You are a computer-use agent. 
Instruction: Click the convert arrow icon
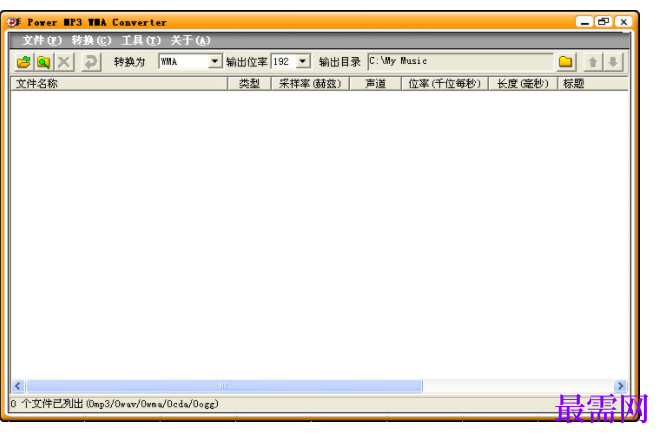91,62
